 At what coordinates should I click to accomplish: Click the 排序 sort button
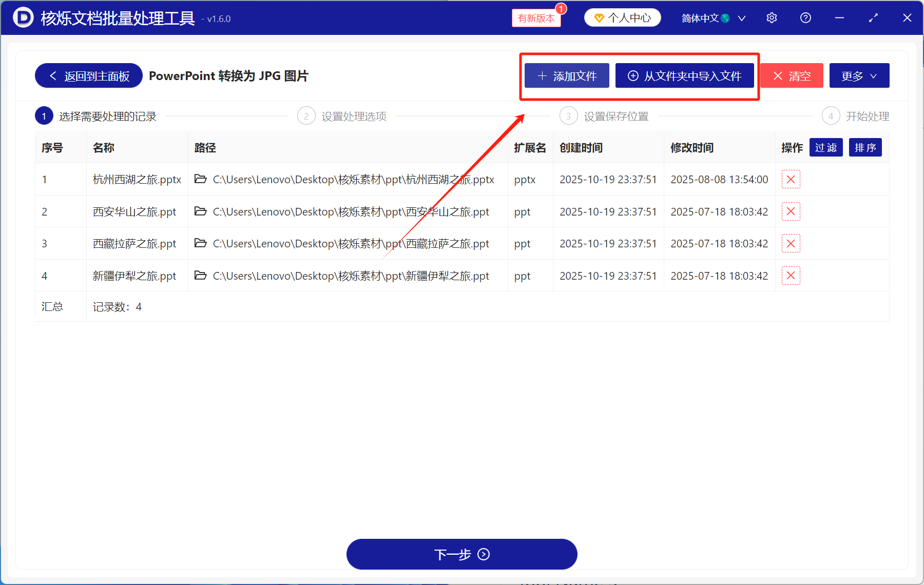(865, 148)
